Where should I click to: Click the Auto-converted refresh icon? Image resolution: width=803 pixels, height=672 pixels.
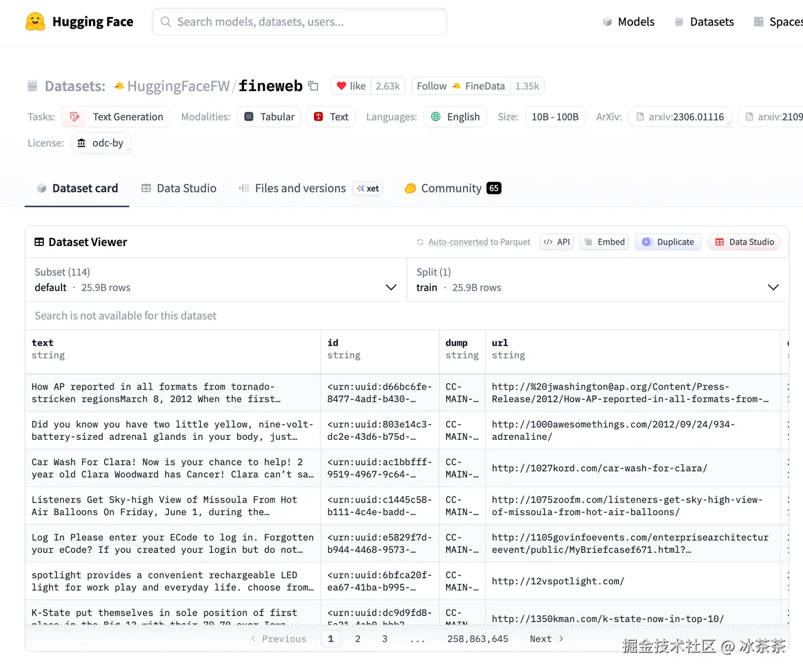click(x=420, y=242)
